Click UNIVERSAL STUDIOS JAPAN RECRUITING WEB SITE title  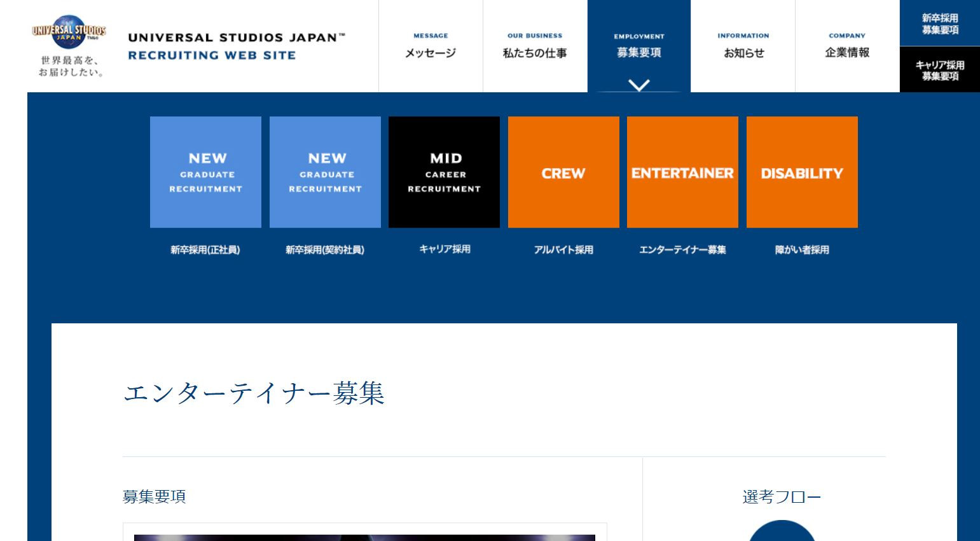(237, 46)
